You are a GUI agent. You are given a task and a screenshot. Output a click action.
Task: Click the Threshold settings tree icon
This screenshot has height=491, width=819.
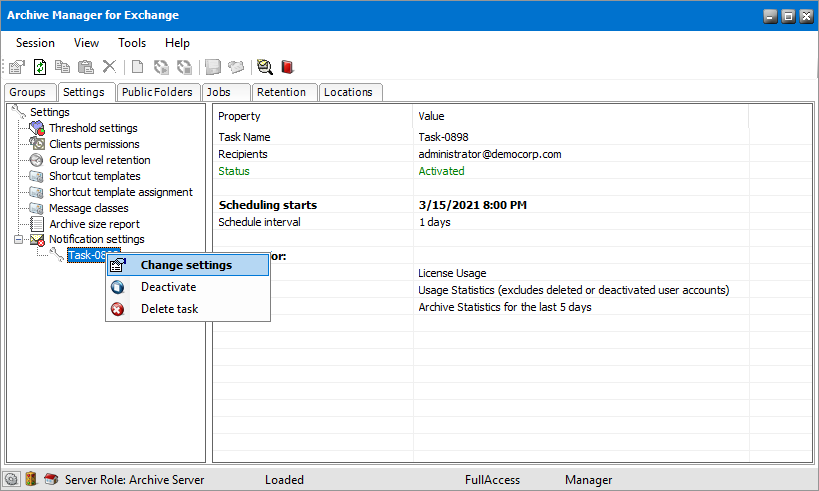pyautogui.click(x=37, y=128)
